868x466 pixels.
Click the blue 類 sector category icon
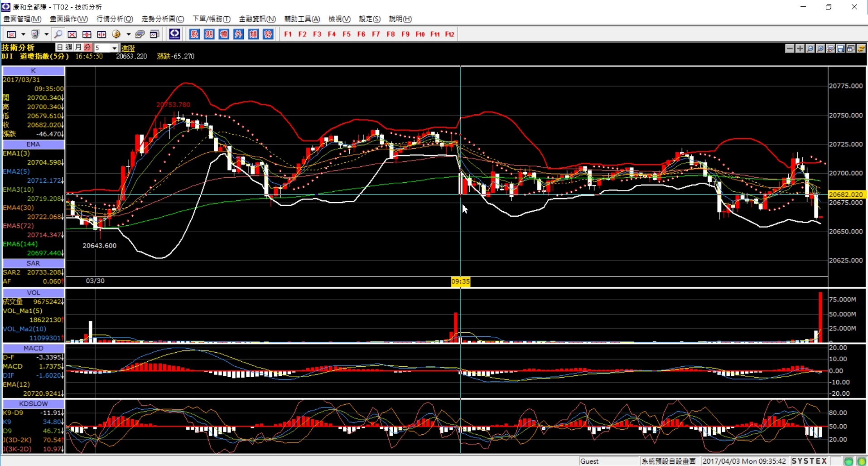pyautogui.click(x=253, y=34)
